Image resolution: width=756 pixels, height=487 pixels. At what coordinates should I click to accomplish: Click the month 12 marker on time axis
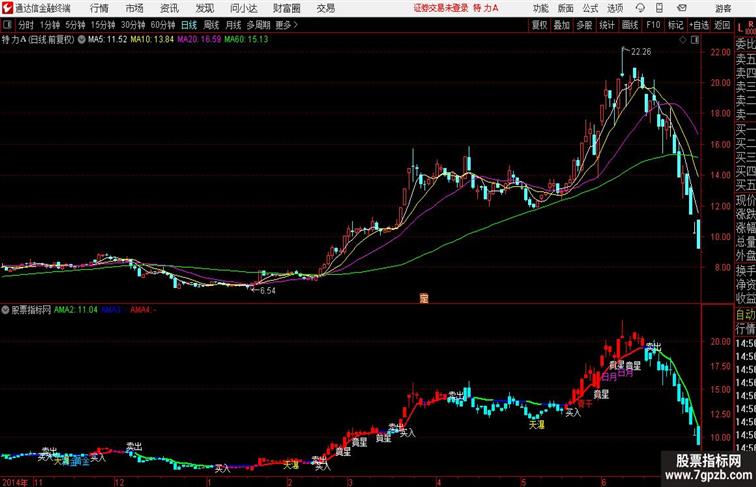[x=120, y=482]
